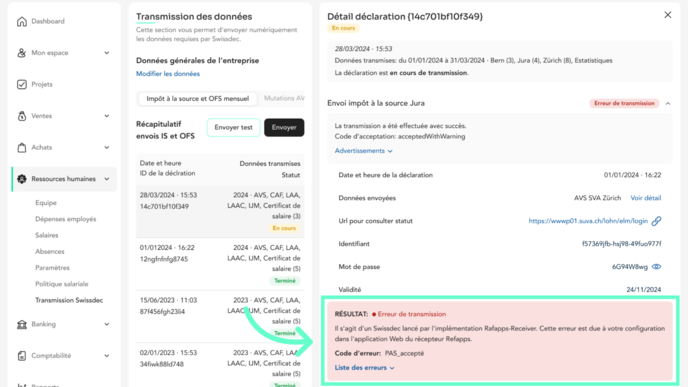The image size is (688, 387).
Task: Expand the Liste des erreurs dropdown
Action: (364, 368)
